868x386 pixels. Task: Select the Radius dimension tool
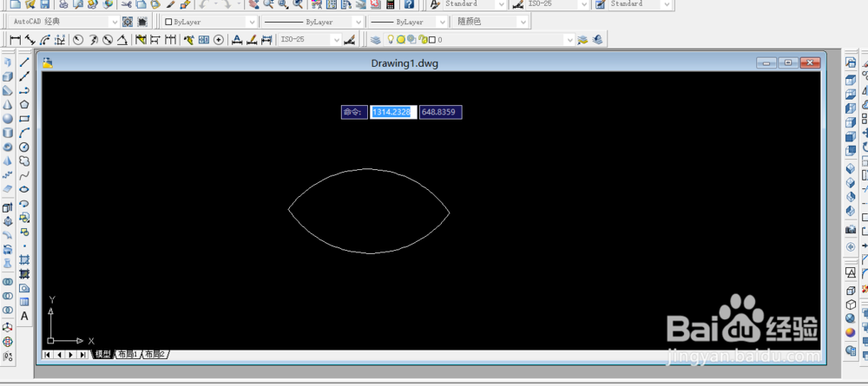tap(78, 40)
